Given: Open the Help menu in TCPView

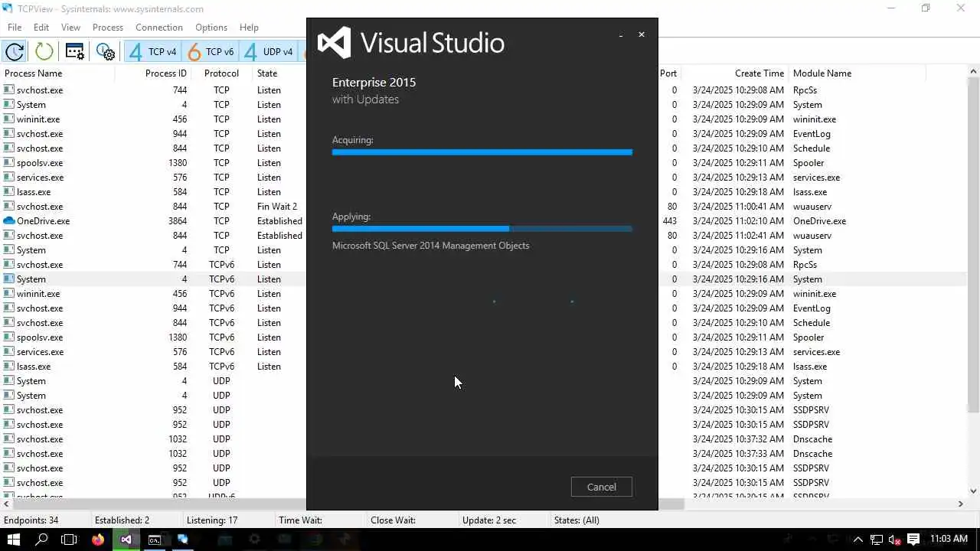Looking at the screenshot, I should point(249,27).
